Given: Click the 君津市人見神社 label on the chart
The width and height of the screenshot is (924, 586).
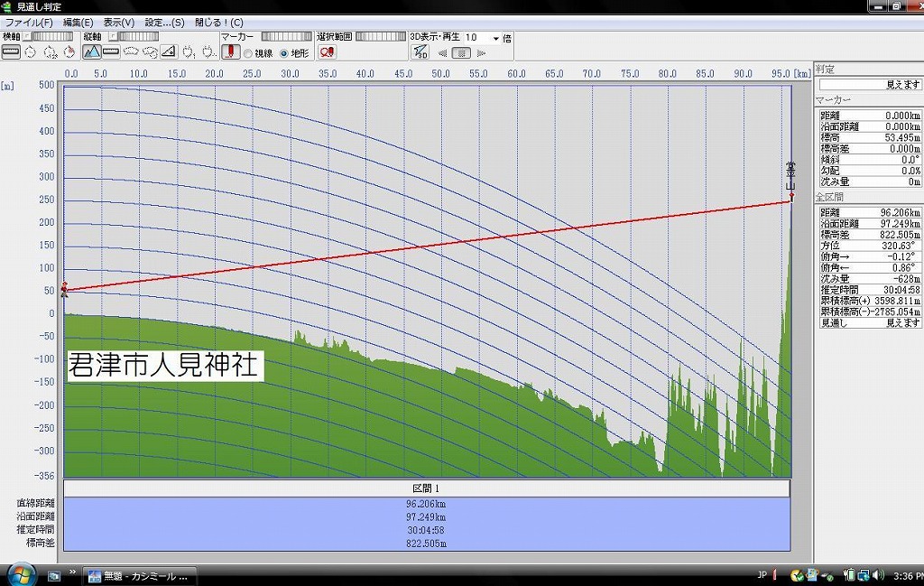Looking at the screenshot, I should (164, 366).
